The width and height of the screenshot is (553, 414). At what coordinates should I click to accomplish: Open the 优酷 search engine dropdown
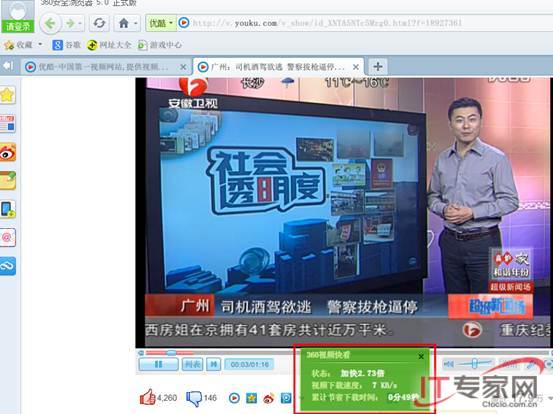point(161,23)
